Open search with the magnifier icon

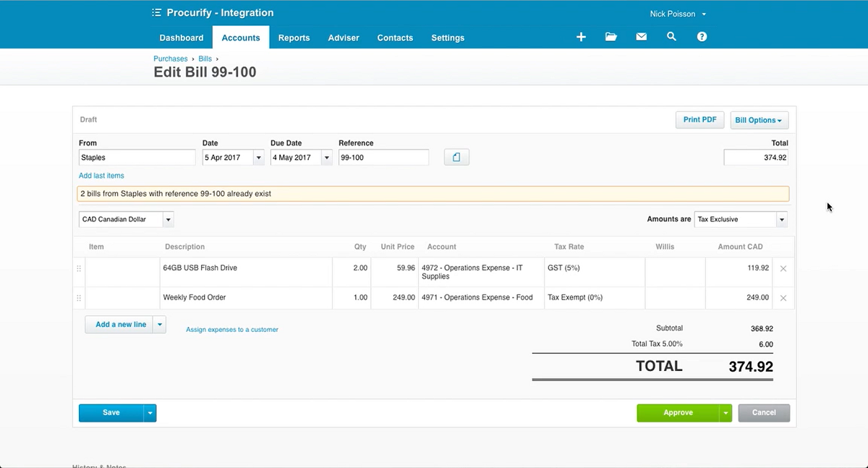[671, 37]
